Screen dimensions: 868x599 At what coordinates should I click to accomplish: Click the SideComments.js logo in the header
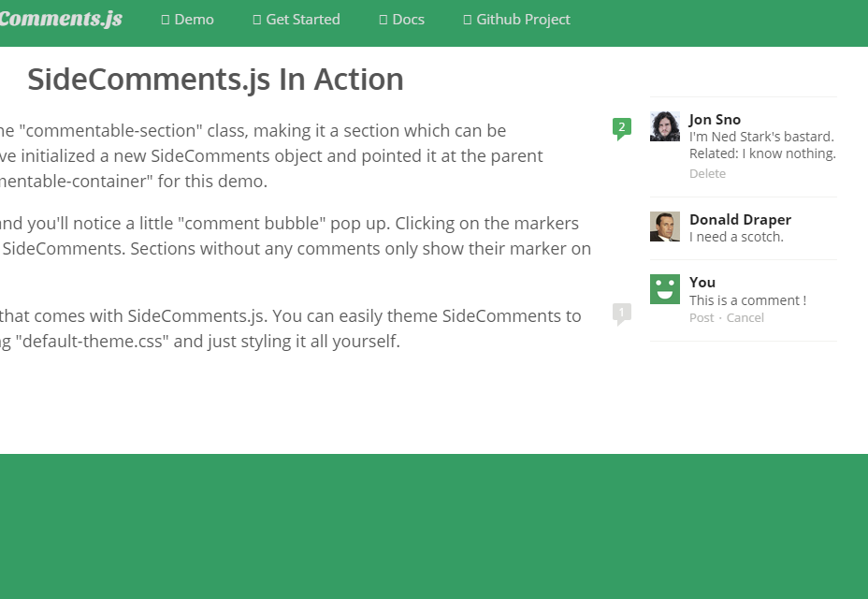61,19
